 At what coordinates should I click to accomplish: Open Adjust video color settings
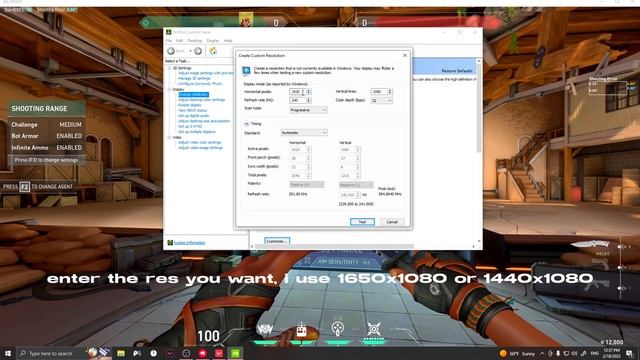[x=200, y=142]
